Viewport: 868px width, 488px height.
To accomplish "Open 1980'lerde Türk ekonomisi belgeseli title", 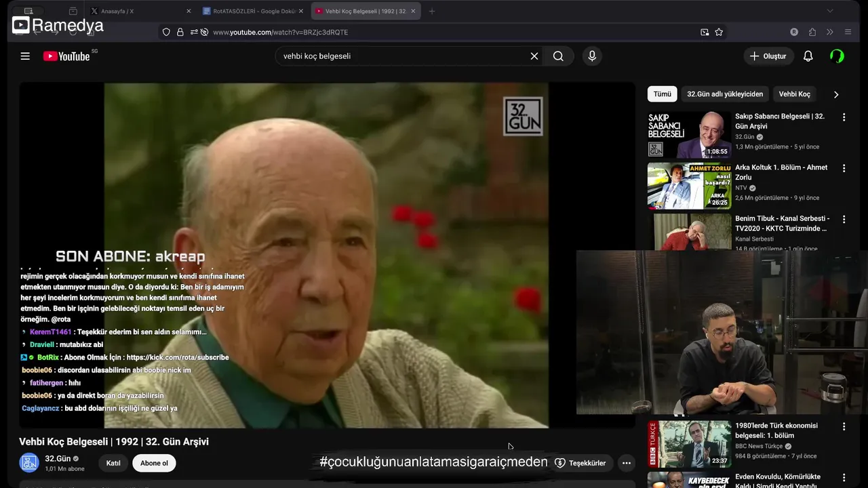I will [x=776, y=430].
